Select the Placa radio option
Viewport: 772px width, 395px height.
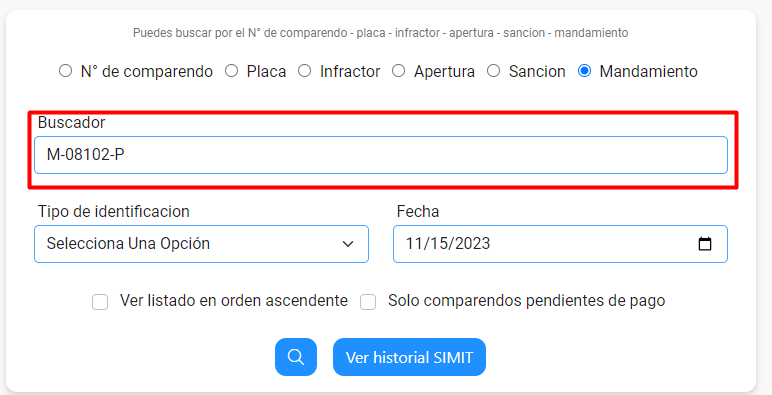click(231, 71)
